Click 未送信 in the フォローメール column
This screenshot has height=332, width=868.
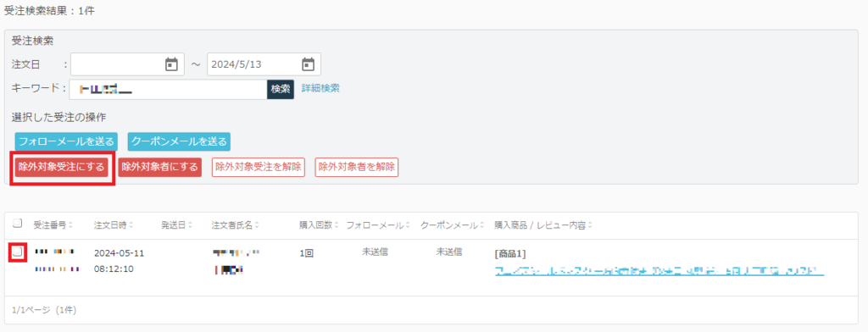pyautogui.click(x=375, y=252)
